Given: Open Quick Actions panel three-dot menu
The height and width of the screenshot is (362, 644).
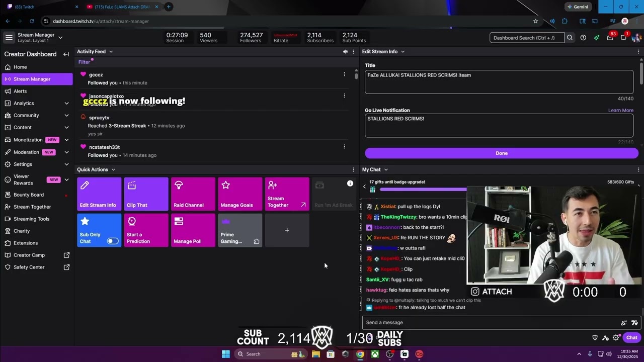Looking at the screenshot, I should point(353,170).
